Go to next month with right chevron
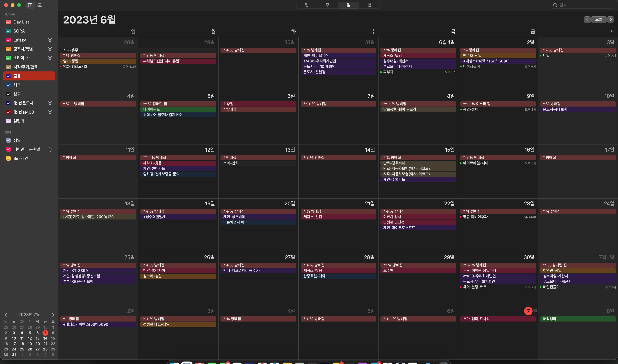 [x=610, y=19]
